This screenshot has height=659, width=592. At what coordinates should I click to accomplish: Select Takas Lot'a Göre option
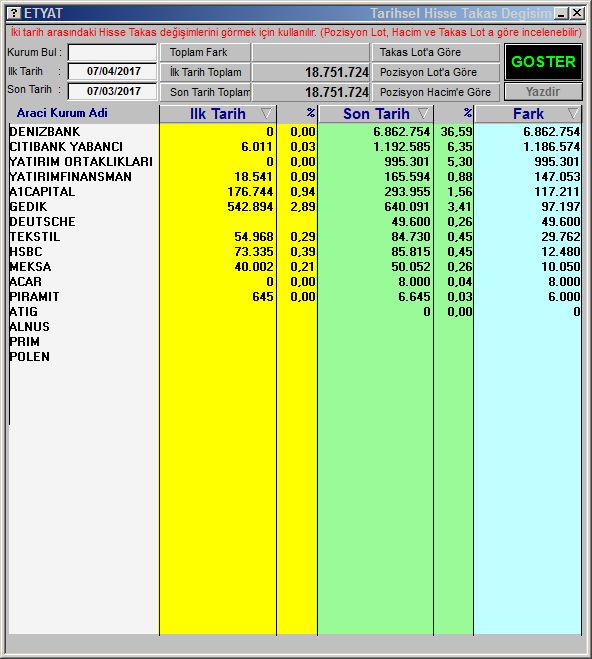point(435,53)
